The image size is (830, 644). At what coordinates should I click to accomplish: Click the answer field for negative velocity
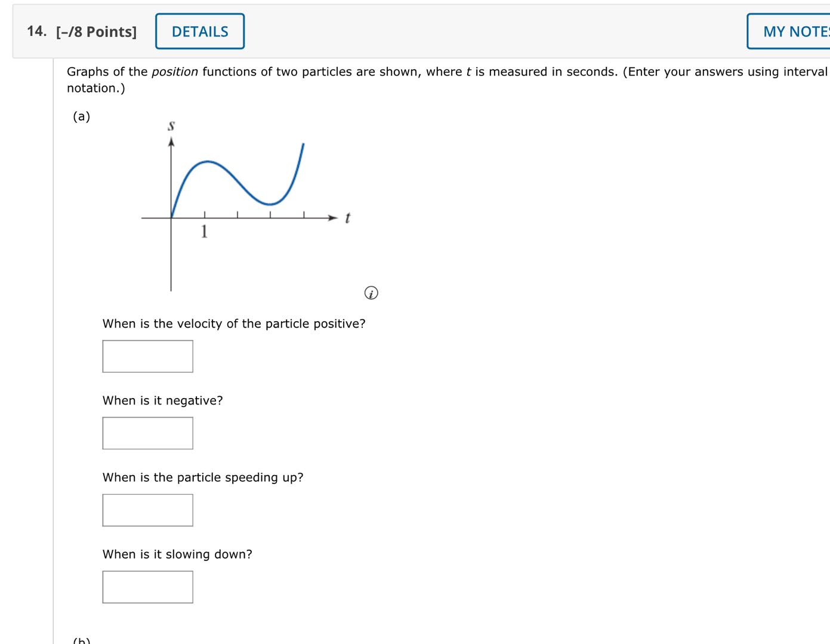click(147, 433)
